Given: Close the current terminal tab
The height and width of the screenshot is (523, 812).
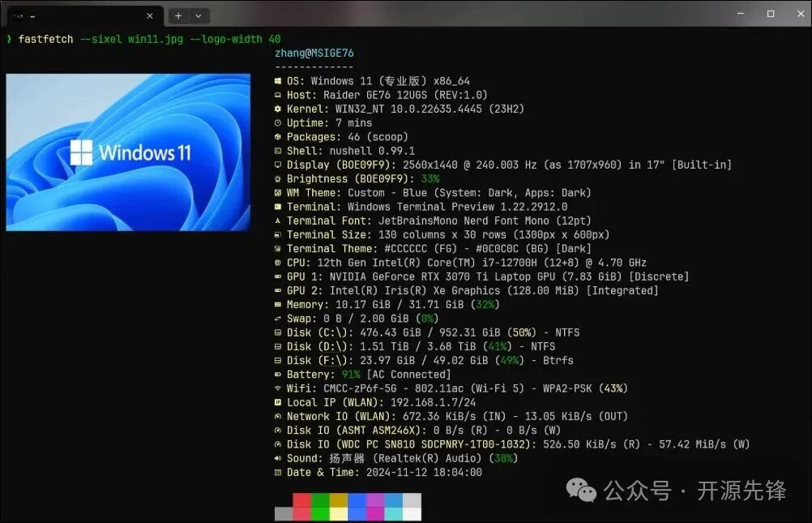Looking at the screenshot, I should click(x=149, y=15).
